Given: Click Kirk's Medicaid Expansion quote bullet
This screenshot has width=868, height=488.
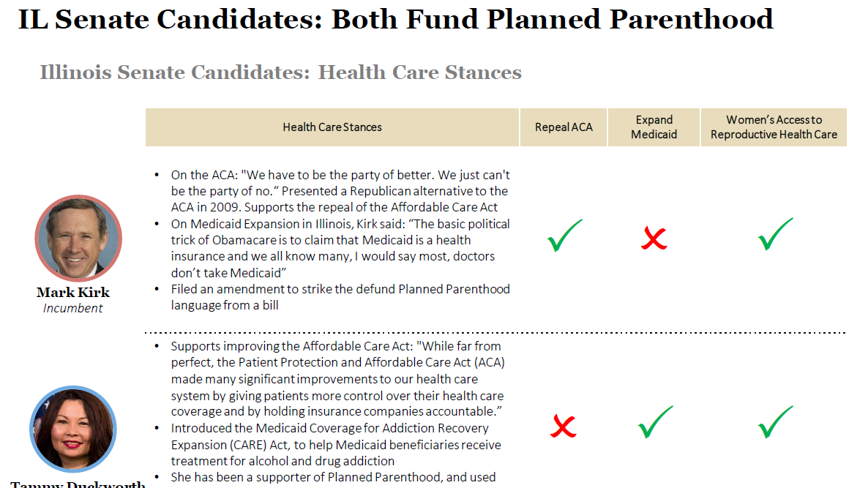Looking at the screenshot, I should coord(340,248).
